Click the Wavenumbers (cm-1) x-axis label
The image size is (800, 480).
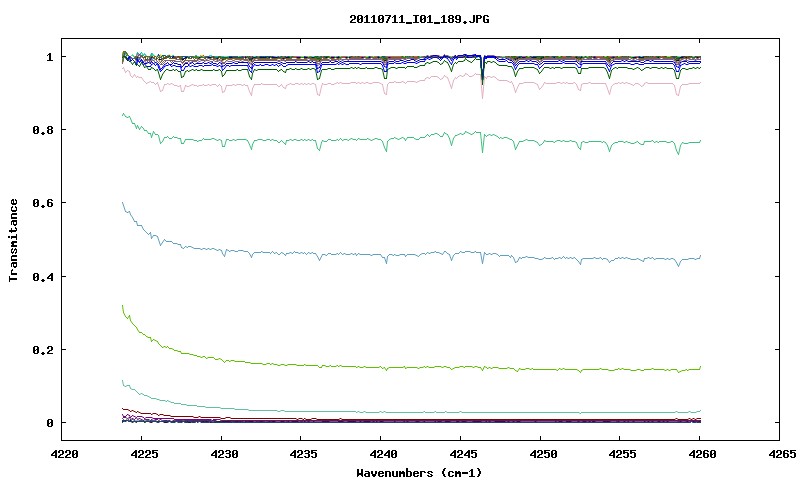click(x=419, y=473)
